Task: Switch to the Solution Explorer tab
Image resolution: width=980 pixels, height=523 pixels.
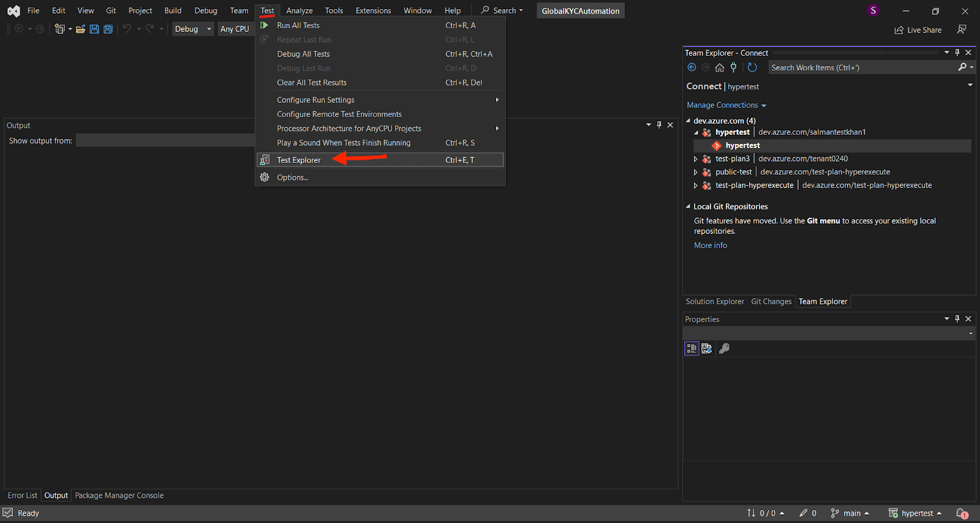Action: point(714,301)
